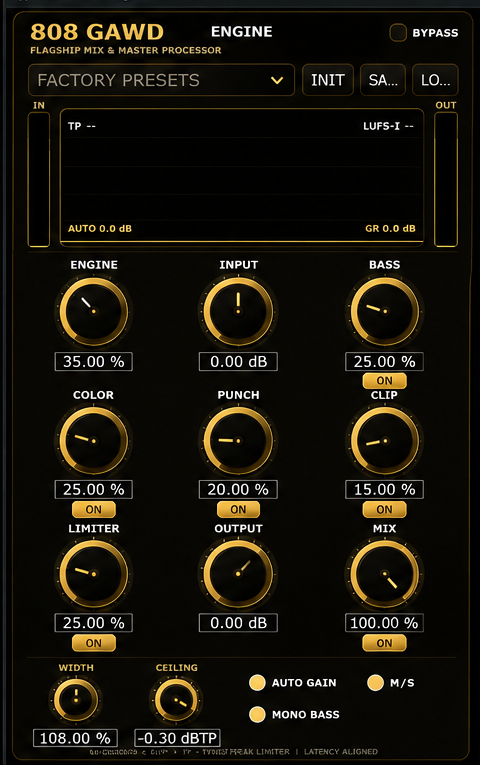Click the COLOR knob
Image resolution: width=480 pixels, height=765 pixels.
tap(94, 441)
